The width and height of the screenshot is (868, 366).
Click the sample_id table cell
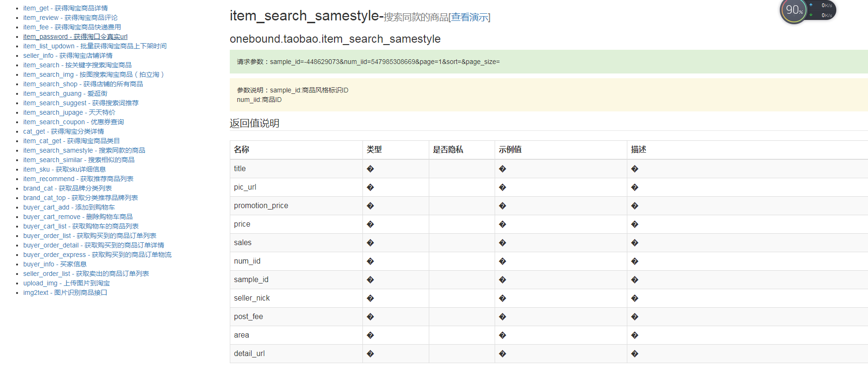(296, 280)
